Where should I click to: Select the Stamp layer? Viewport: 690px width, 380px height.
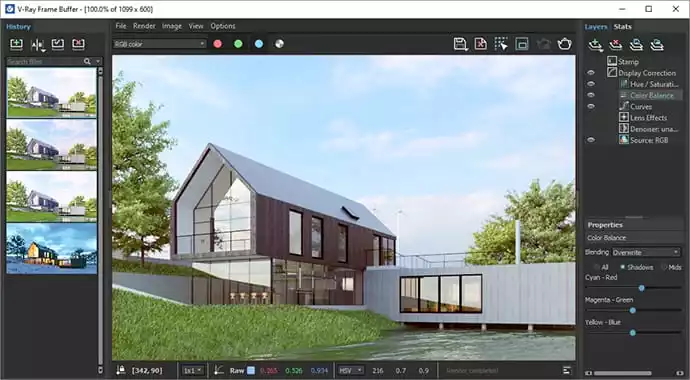628,62
